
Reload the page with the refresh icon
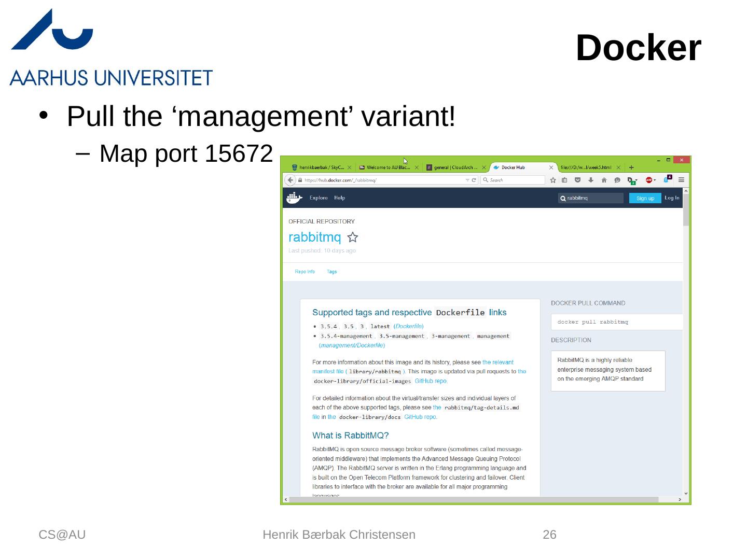point(474,180)
